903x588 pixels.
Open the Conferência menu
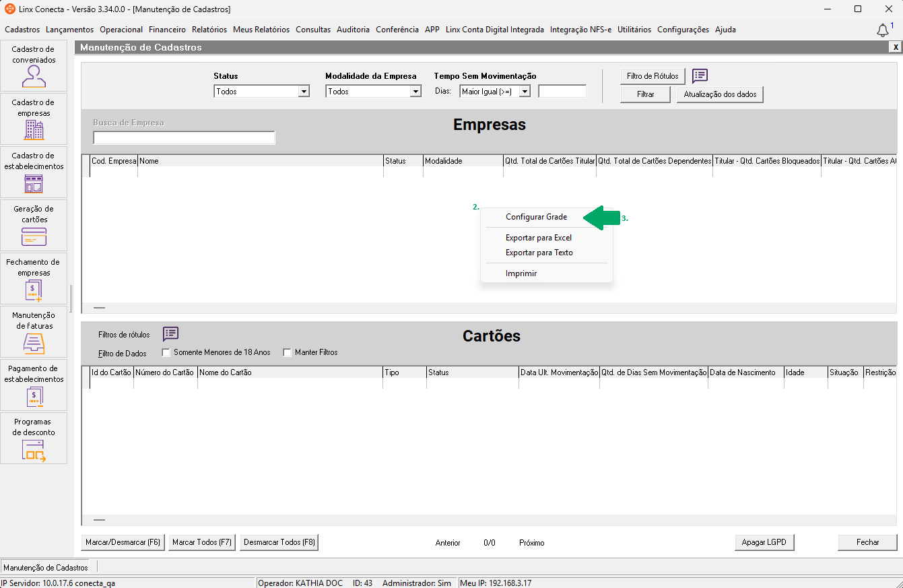pyautogui.click(x=397, y=30)
